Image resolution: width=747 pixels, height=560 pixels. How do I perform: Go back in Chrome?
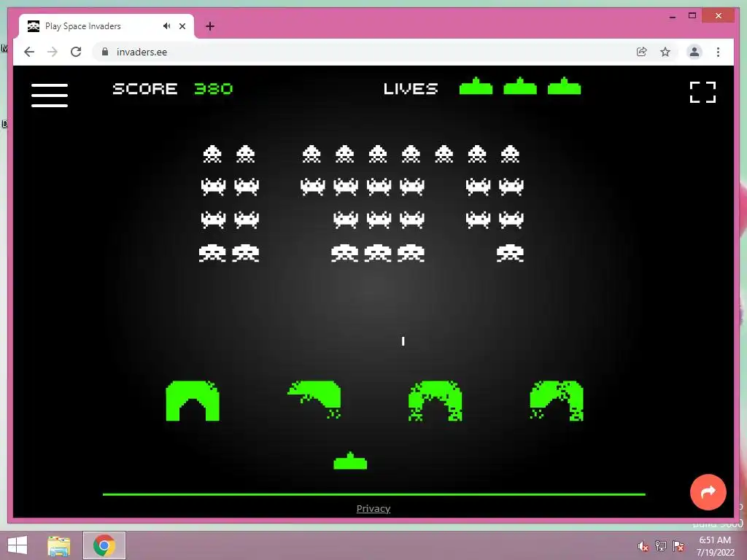[29, 52]
